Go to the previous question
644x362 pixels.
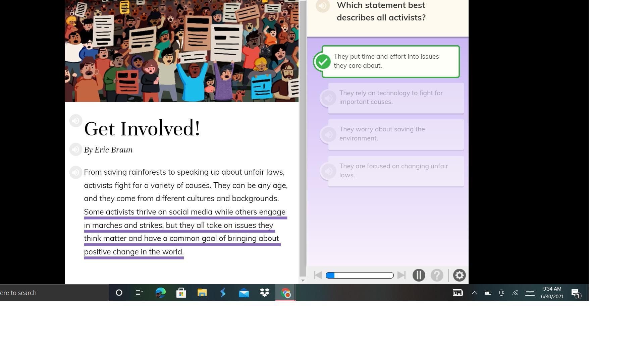(318, 276)
